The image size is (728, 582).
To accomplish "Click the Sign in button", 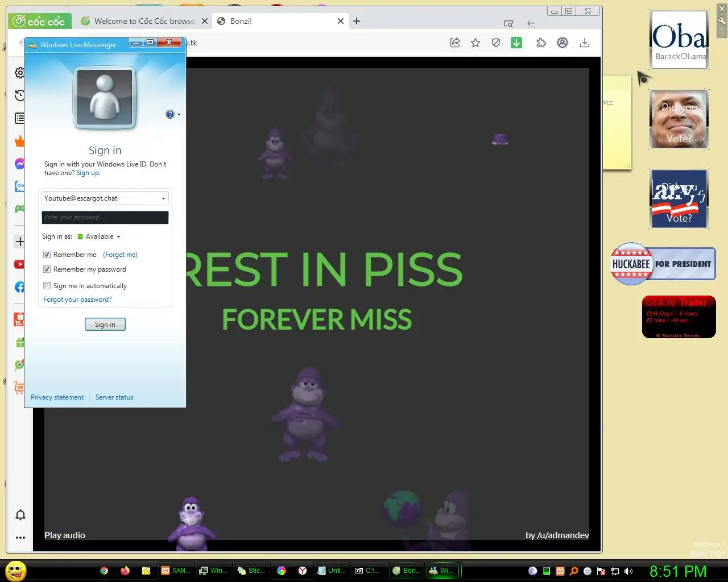I will pos(105,325).
